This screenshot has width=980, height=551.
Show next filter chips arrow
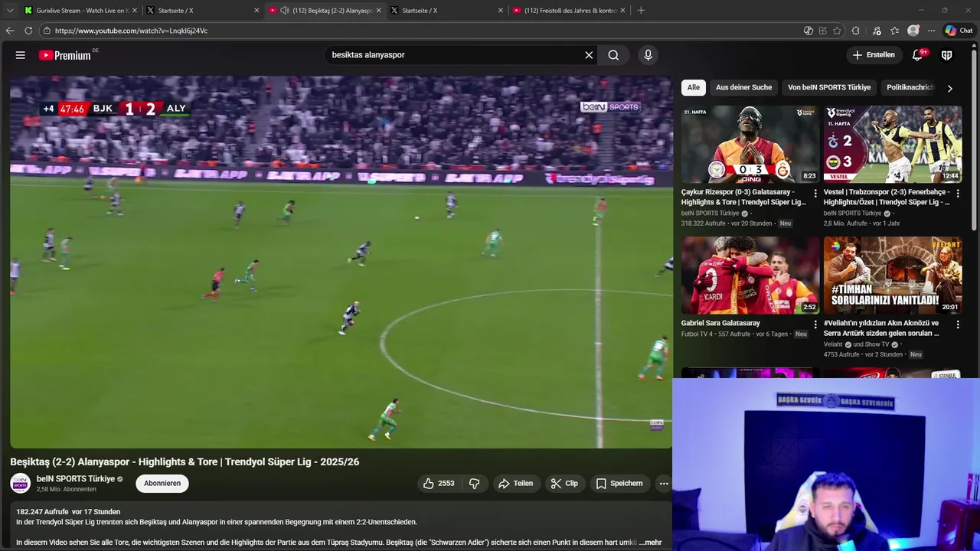pos(950,89)
